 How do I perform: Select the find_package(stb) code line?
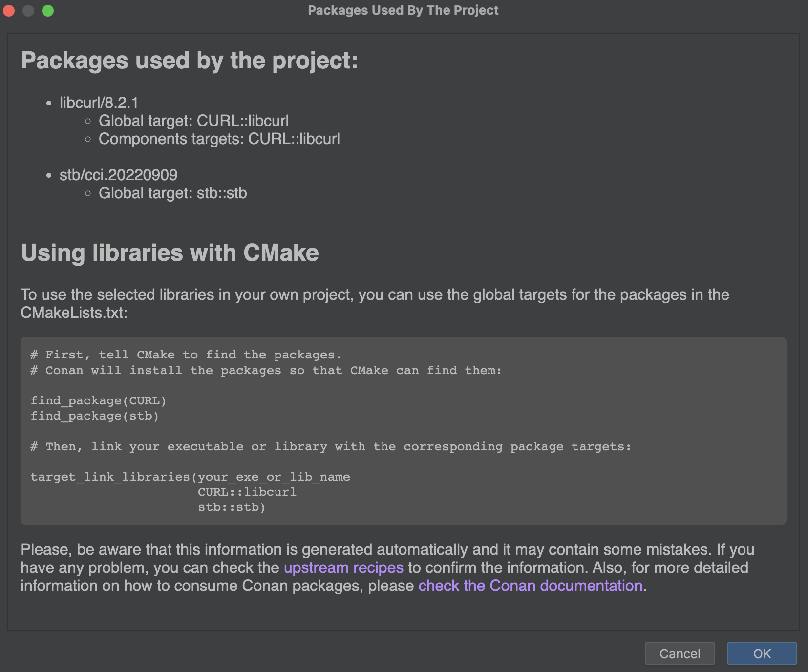click(x=95, y=416)
